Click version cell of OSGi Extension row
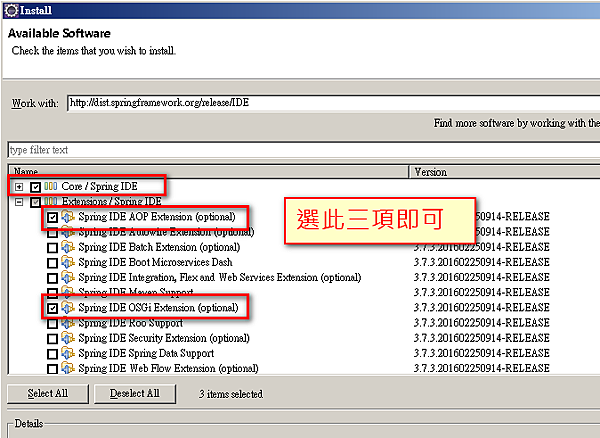Image resolution: width=600 pixels, height=438 pixels. pos(481,308)
